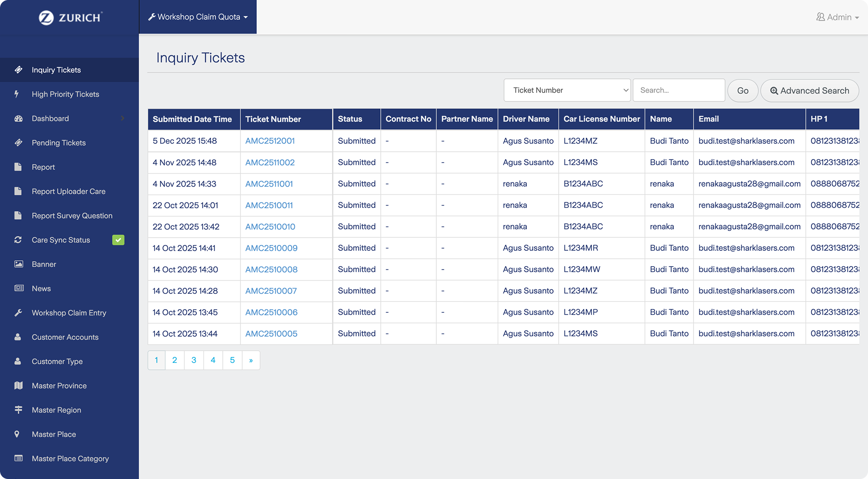
Task: Click the Workshop Claim Entry wrench icon
Action: pyautogui.click(x=18, y=313)
